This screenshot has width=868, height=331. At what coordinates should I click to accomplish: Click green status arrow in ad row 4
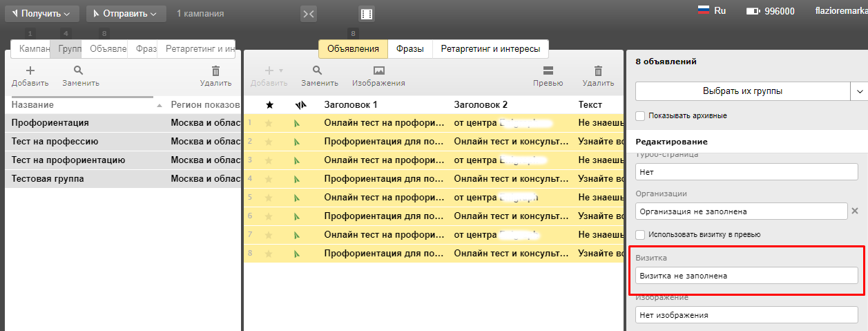click(298, 180)
